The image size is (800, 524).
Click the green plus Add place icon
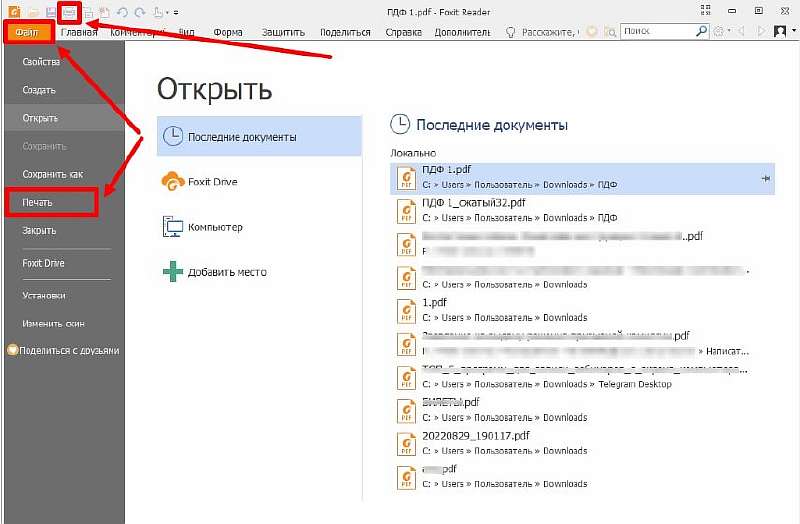tap(173, 271)
